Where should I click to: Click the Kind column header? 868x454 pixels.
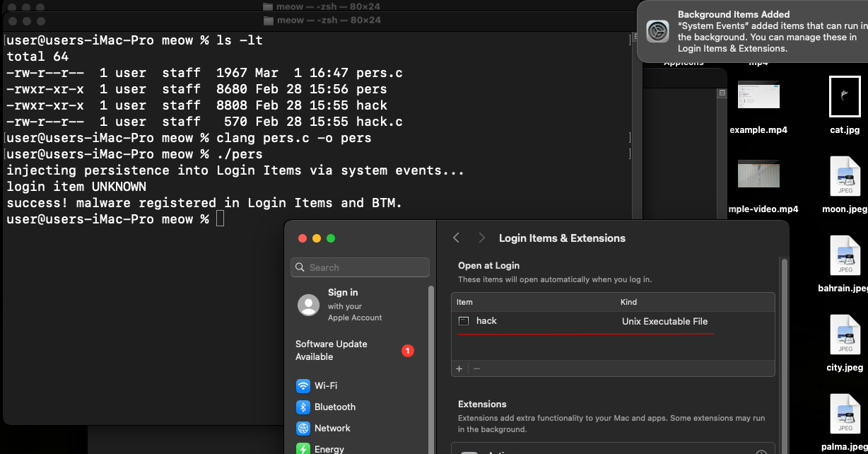pyautogui.click(x=628, y=302)
